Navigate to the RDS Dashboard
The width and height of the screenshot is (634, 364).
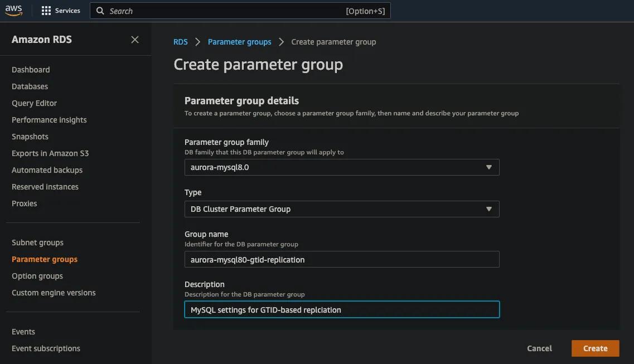click(x=31, y=69)
